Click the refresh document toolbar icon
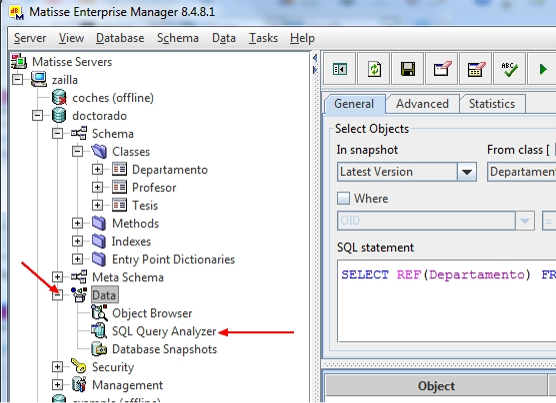The width and height of the screenshot is (556, 403). point(373,69)
